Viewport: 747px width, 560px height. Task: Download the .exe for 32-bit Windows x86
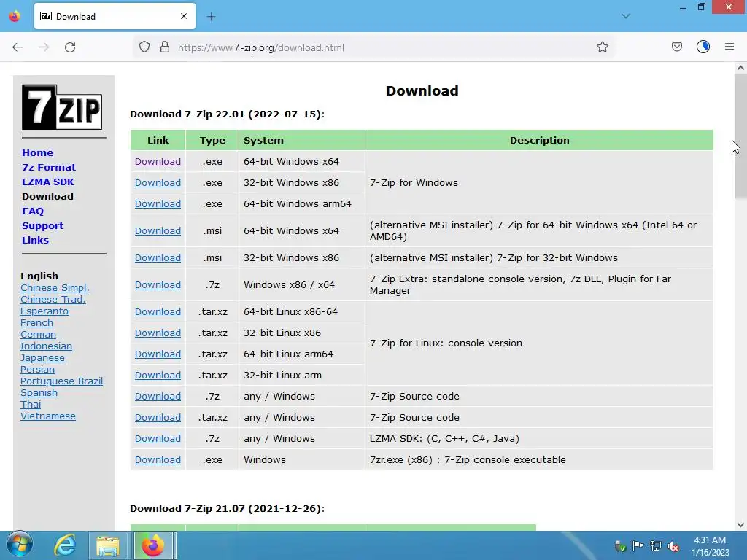(158, 182)
